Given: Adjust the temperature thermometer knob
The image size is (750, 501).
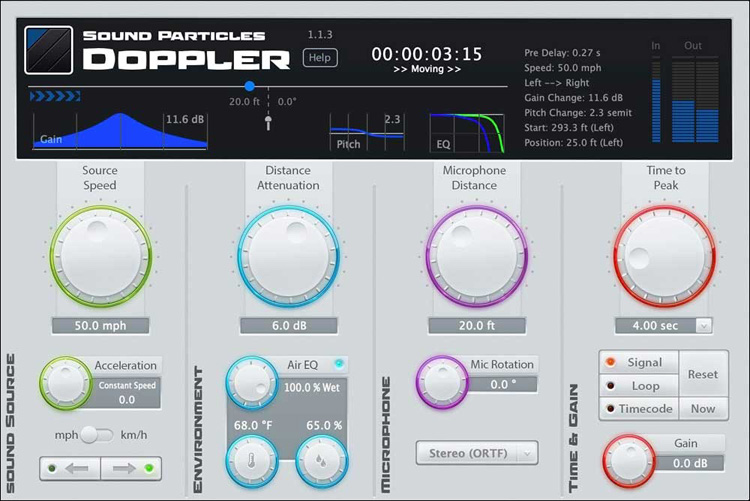Looking at the screenshot, I should [x=252, y=460].
